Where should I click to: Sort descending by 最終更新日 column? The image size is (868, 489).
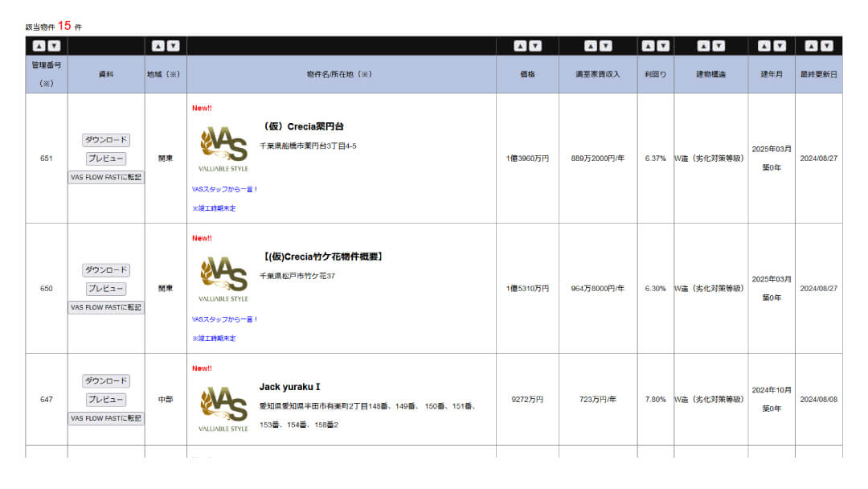(826, 46)
